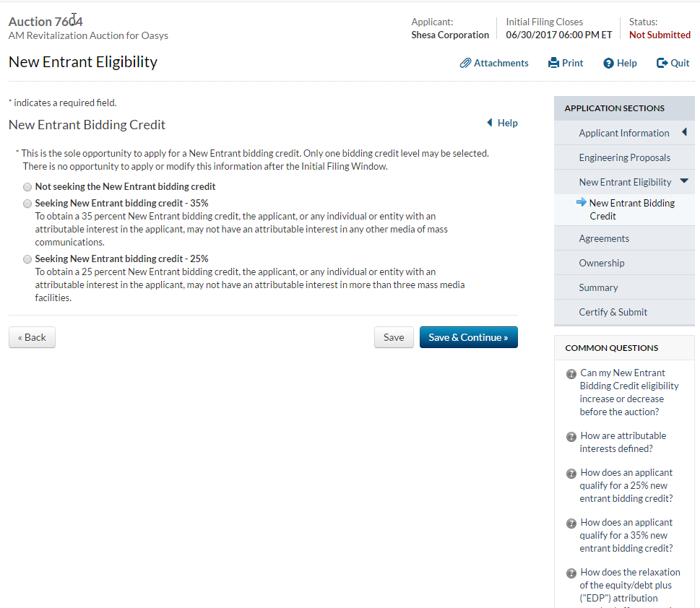Screen dimensions: 700x608
Task: Click question icon for 35% credit qualification question
Action: (571, 523)
